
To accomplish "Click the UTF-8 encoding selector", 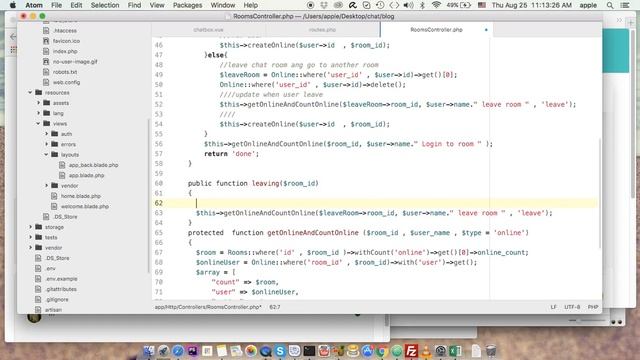I will click(x=572, y=307).
